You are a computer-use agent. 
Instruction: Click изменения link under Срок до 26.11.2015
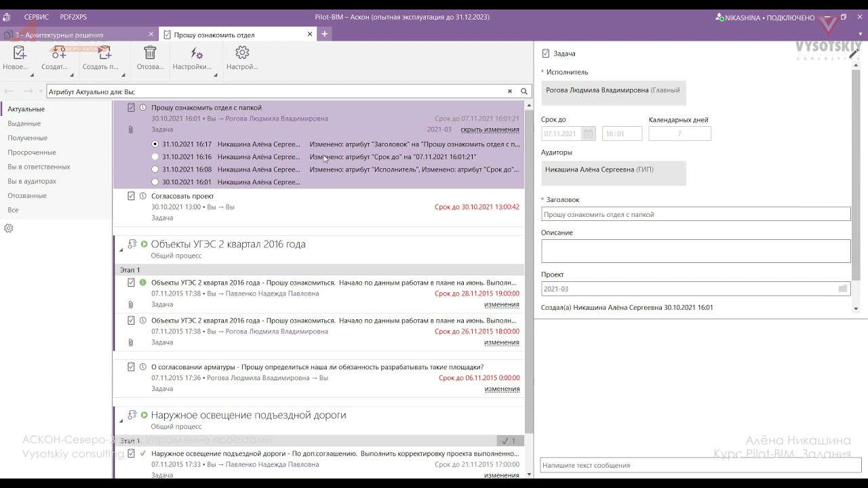[x=502, y=342]
